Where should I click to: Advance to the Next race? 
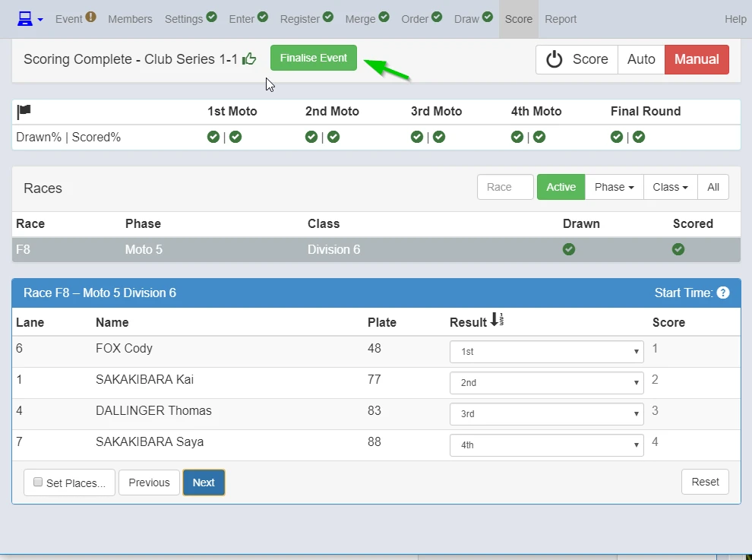[x=204, y=482]
